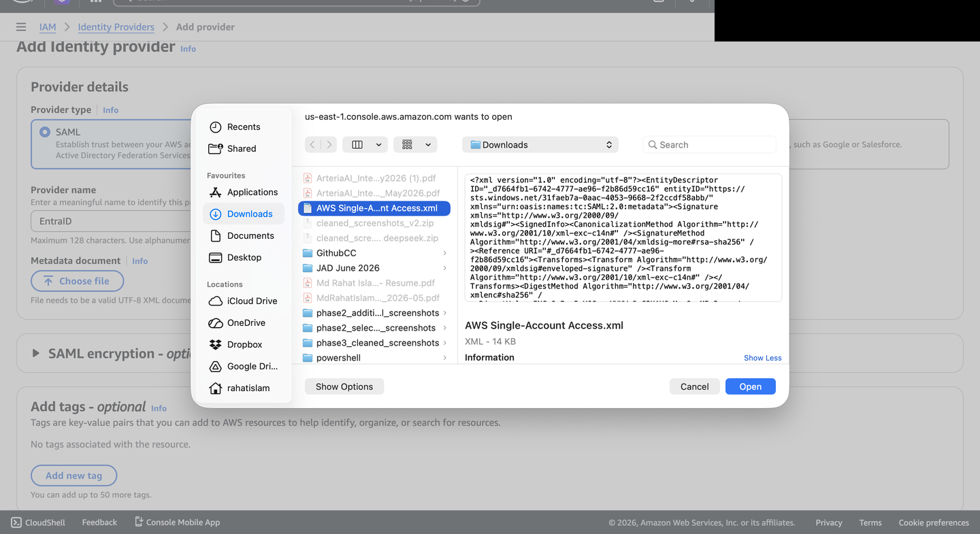Click the forward navigation arrow in file dialog
This screenshot has width=980, height=534.
(x=329, y=145)
